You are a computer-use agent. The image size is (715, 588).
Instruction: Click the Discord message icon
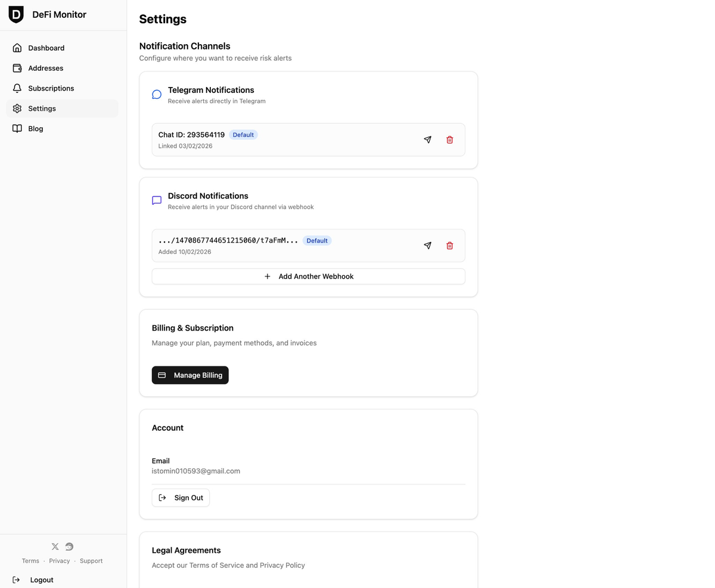pos(157,200)
